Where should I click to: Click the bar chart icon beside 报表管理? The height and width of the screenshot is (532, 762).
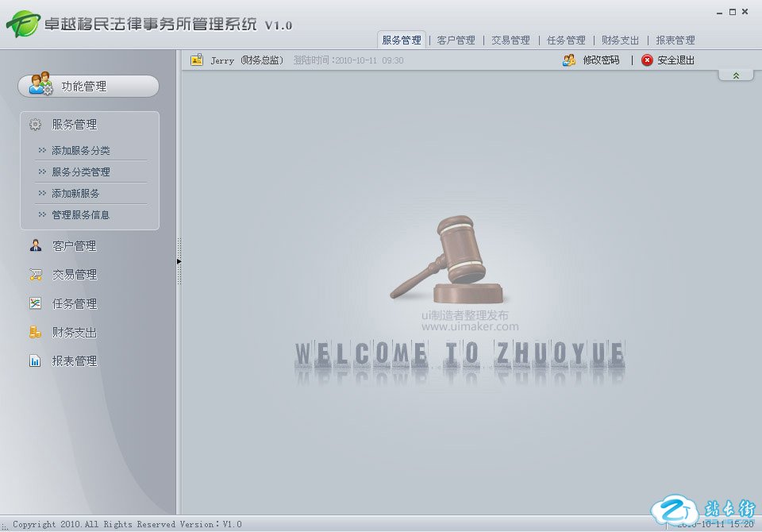coord(35,360)
